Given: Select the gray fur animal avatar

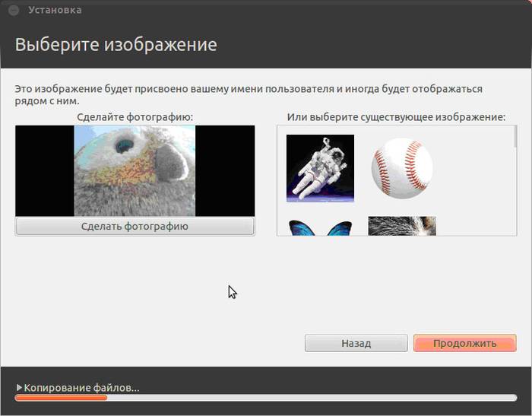Looking at the screenshot, I should coord(402,226).
